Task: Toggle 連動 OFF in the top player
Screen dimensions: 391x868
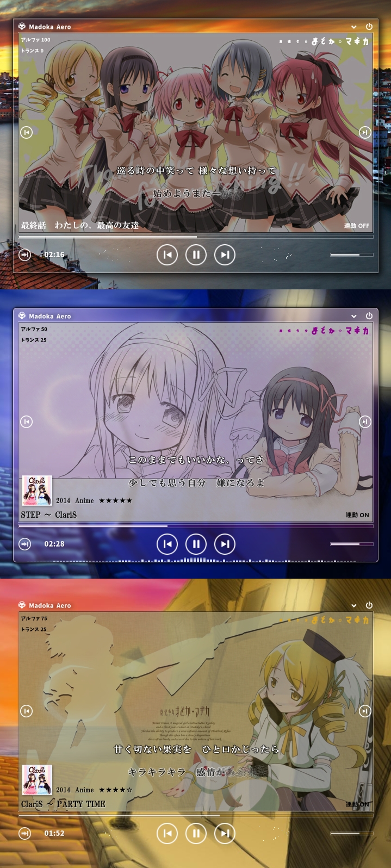Action: (356, 226)
